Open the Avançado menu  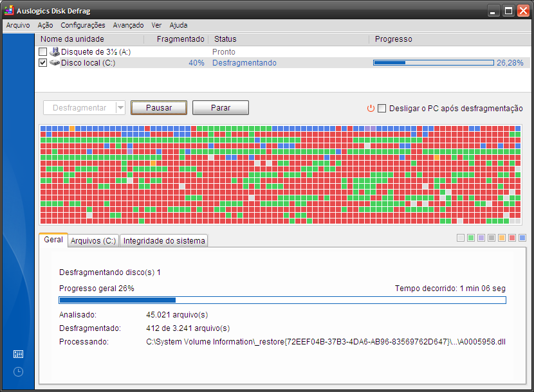129,25
